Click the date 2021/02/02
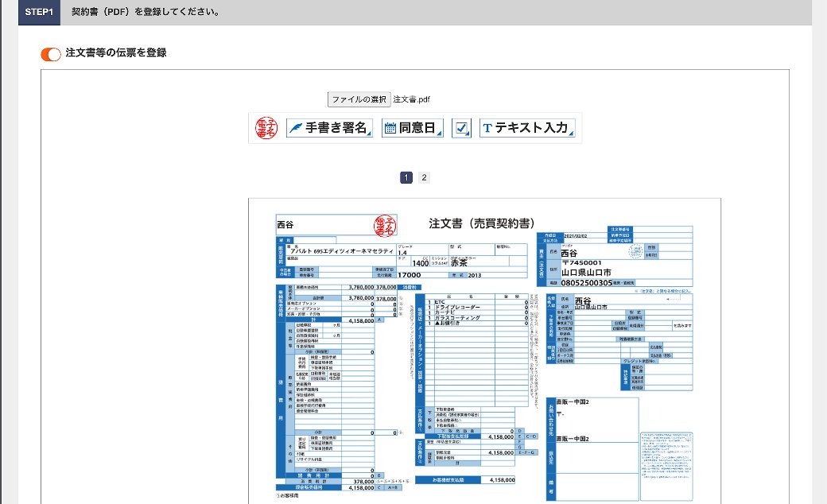The height and width of the screenshot is (504, 827). [575, 235]
